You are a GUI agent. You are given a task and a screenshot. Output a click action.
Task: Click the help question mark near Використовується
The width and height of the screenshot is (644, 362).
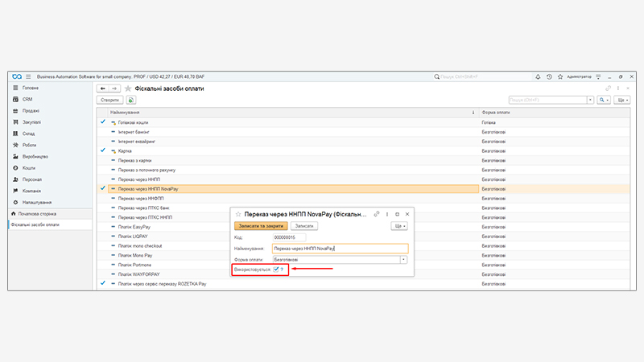(x=283, y=270)
